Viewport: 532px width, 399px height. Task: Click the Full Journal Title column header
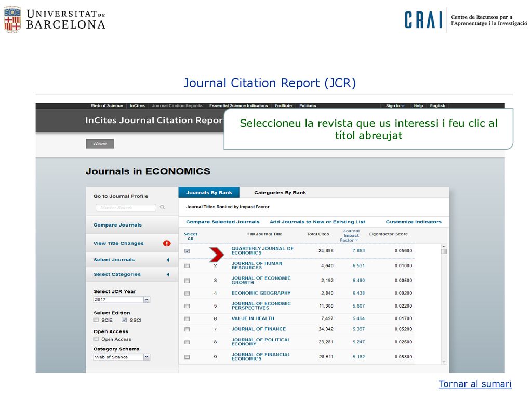(264, 234)
